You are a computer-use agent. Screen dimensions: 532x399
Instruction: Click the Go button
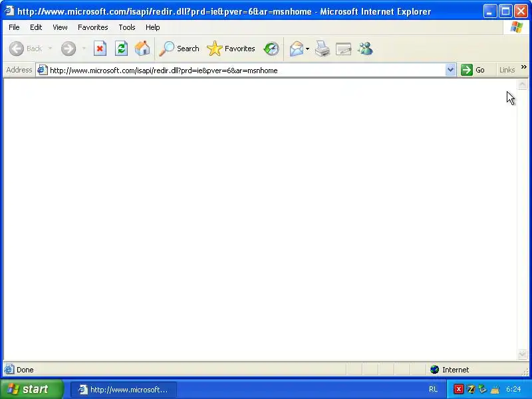coord(473,70)
